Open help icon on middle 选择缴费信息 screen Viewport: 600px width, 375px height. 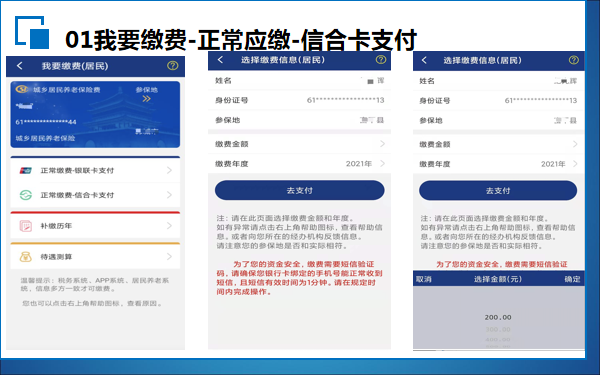381,59
